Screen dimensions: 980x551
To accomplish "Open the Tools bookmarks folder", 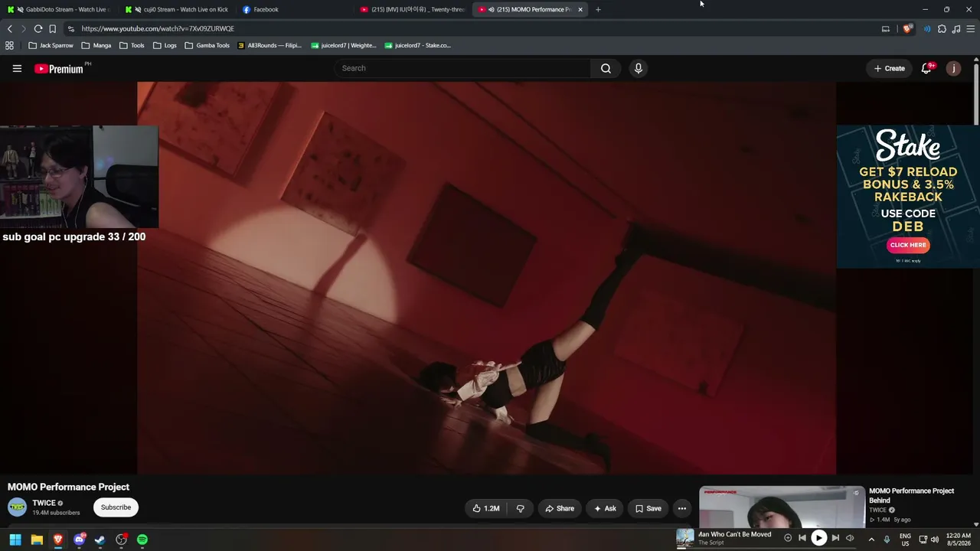I will coord(132,45).
